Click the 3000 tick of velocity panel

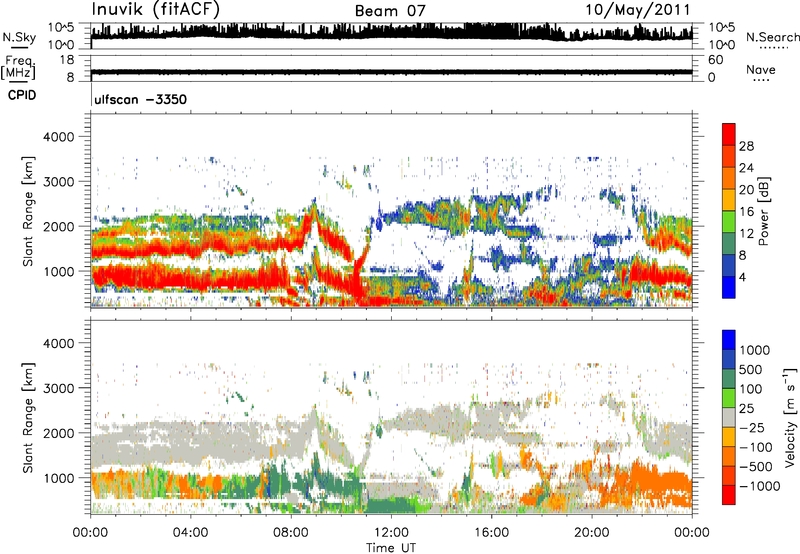click(58, 388)
